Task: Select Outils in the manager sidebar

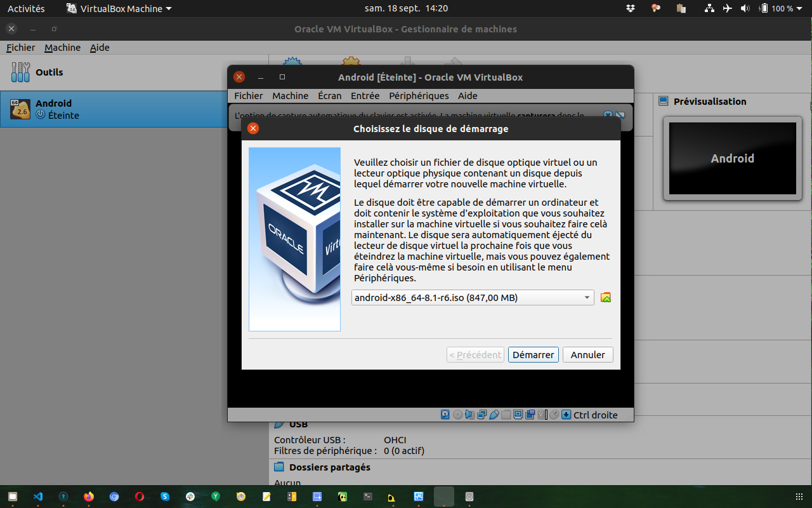Action: click(x=133, y=72)
